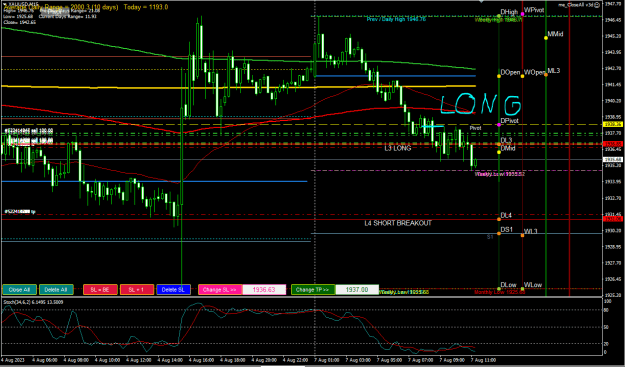The image size is (625, 367).
Task: Select the WOpen yellow marker dot
Action: tap(522, 76)
